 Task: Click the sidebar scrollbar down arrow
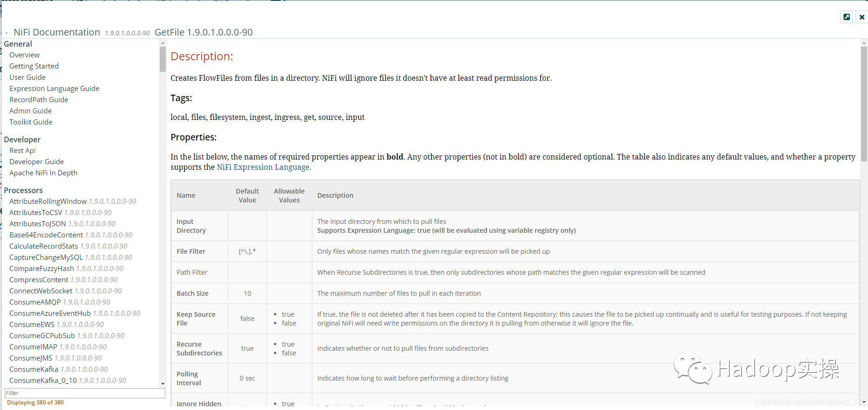click(x=163, y=384)
